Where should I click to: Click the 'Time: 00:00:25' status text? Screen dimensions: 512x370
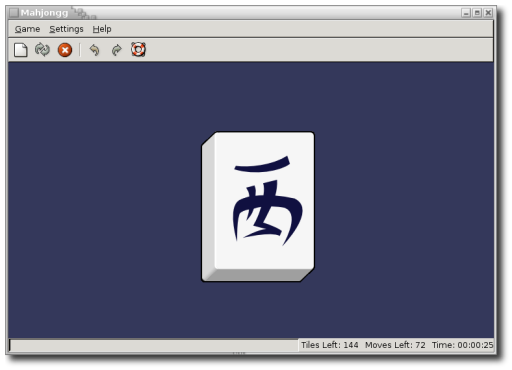(x=462, y=345)
